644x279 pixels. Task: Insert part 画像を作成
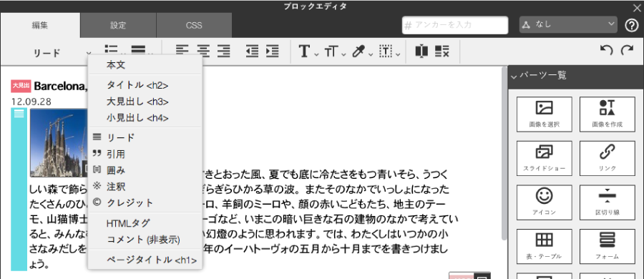click(608, 114)
